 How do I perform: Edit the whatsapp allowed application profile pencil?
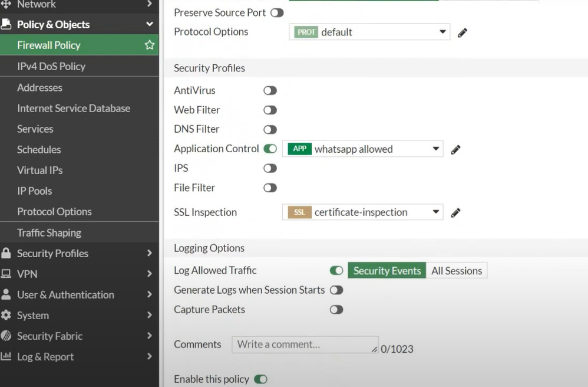(455, 150)
